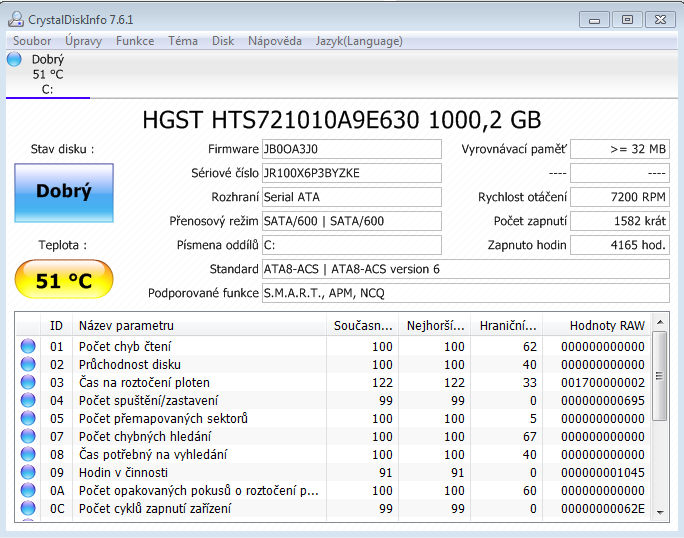Click the Sériové číslo value field

click(350, 173)
